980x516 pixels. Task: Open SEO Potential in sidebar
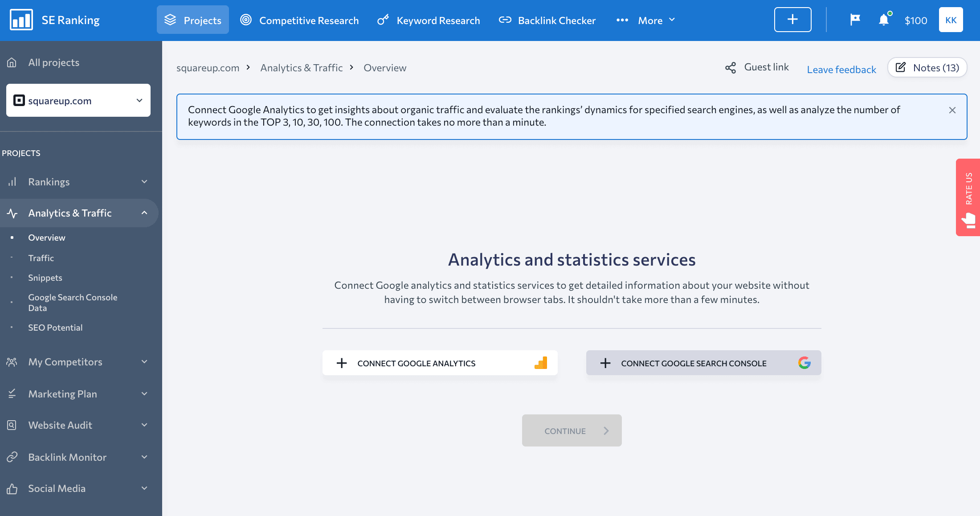pyautogui.click(x=55, y=328)
